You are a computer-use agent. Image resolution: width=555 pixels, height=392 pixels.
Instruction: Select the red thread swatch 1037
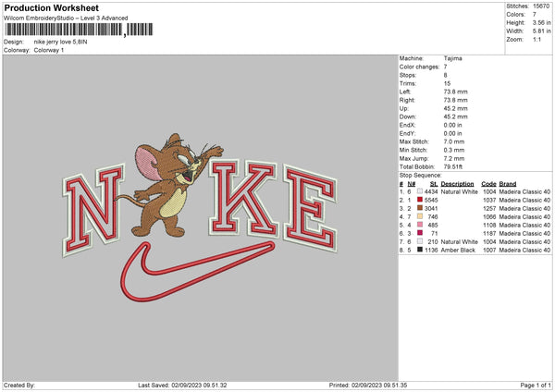point(420,200)
